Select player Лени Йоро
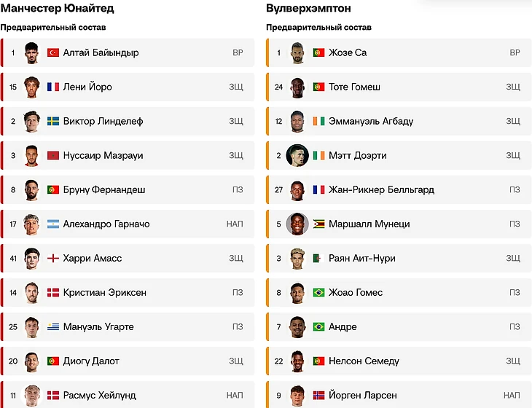 [128, 87]
